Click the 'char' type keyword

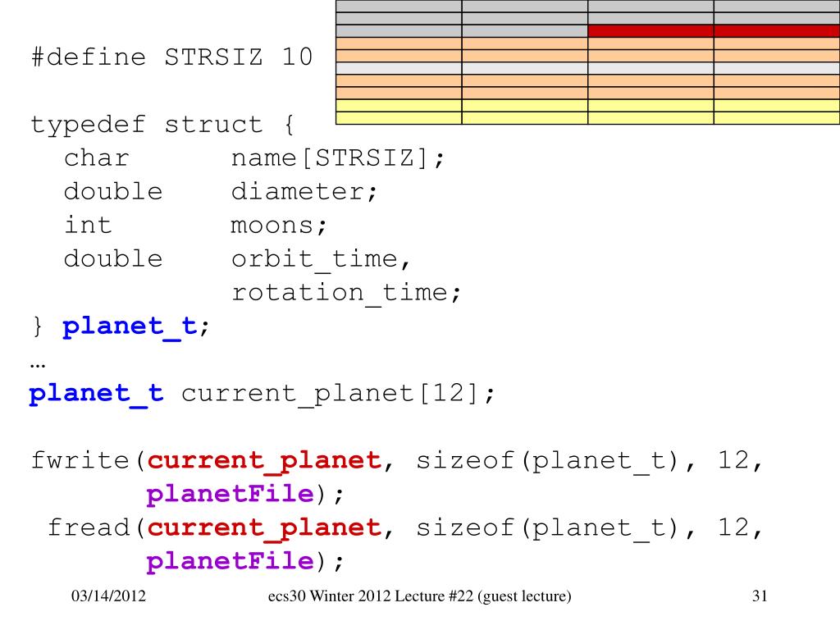point(97,158)
